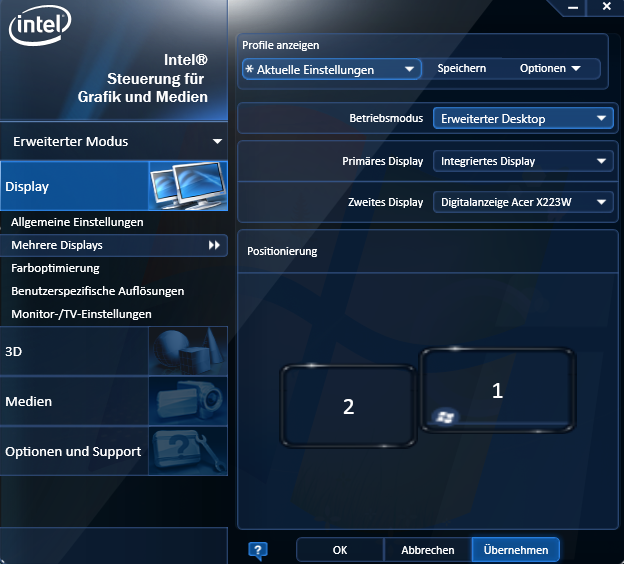Select display 2 in positioning area

coord(349,406)
